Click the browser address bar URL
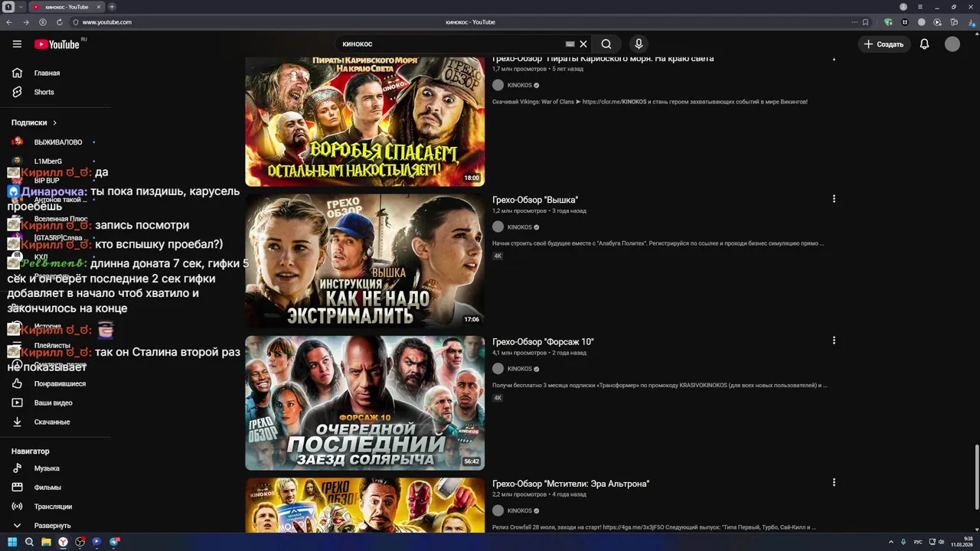The height and width of the screenshot is (551, 980). point(106,22)
